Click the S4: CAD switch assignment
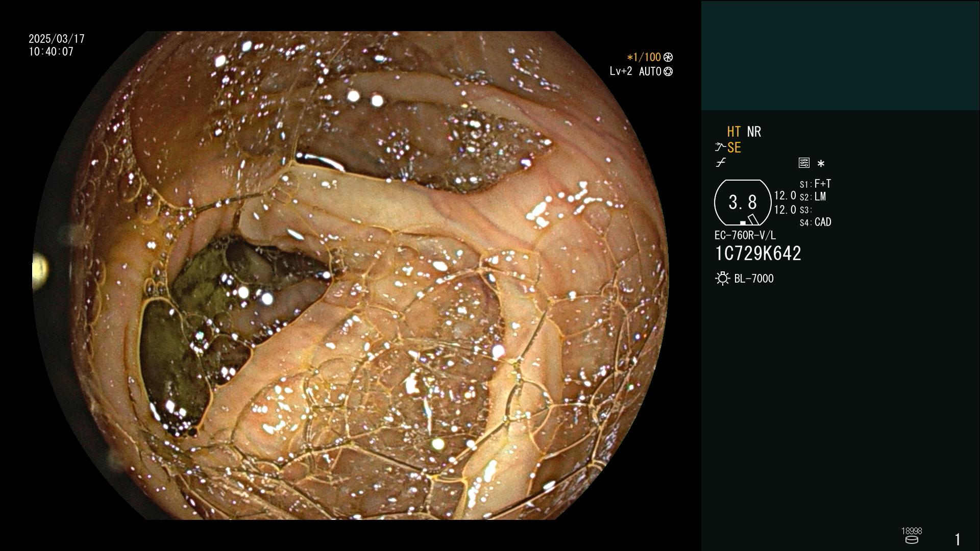 coord(815,222)
